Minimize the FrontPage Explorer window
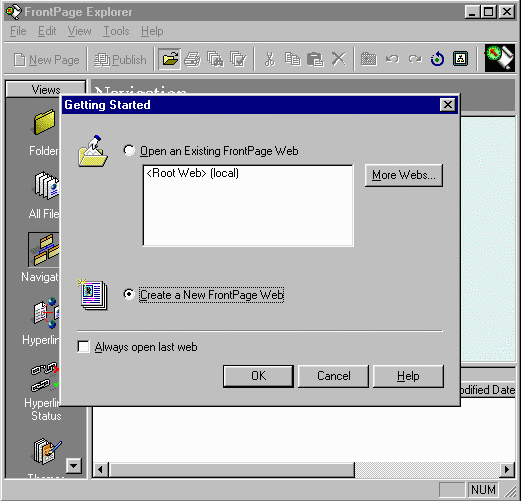Image resolution: width=521 pixels, height=501 pixels. click(473, 12)
